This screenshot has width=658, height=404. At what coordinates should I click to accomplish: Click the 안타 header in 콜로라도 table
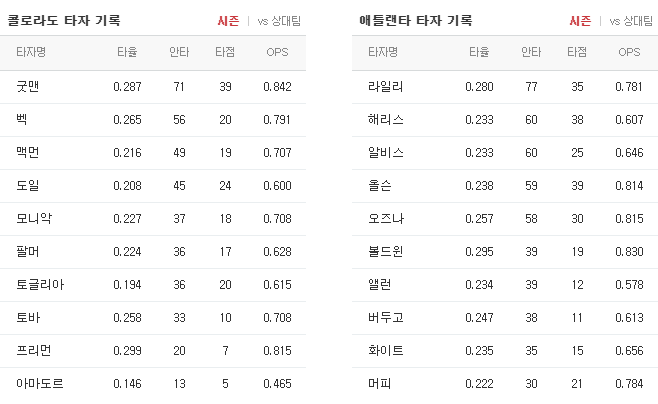tap(179, 52)
